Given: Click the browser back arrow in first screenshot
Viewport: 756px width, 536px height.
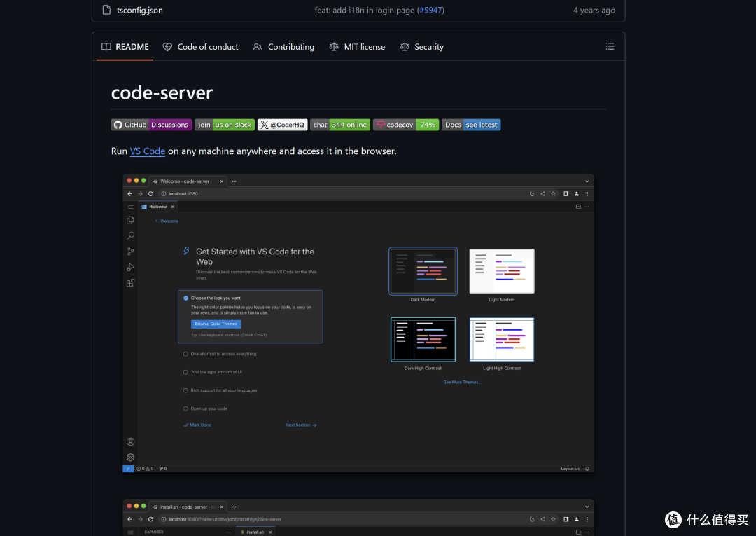Looking at the screenshot, I should click(129, 194).
